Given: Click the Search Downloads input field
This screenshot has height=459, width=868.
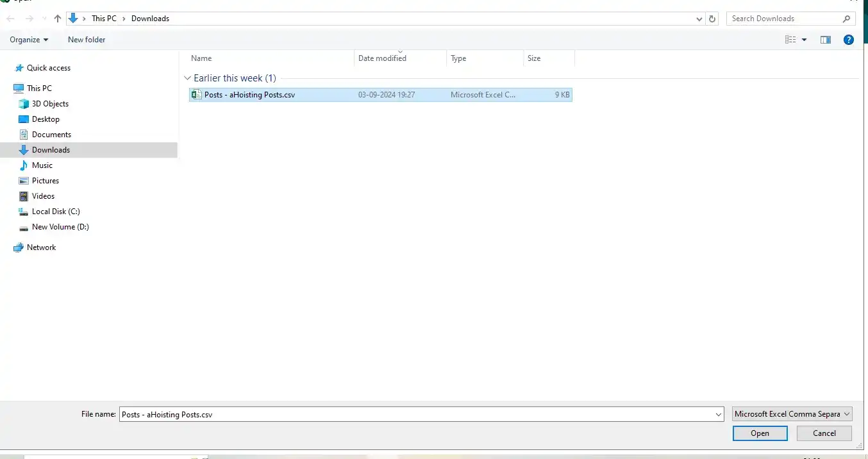Looking at the screenshot, I should [x=782, y=19].
